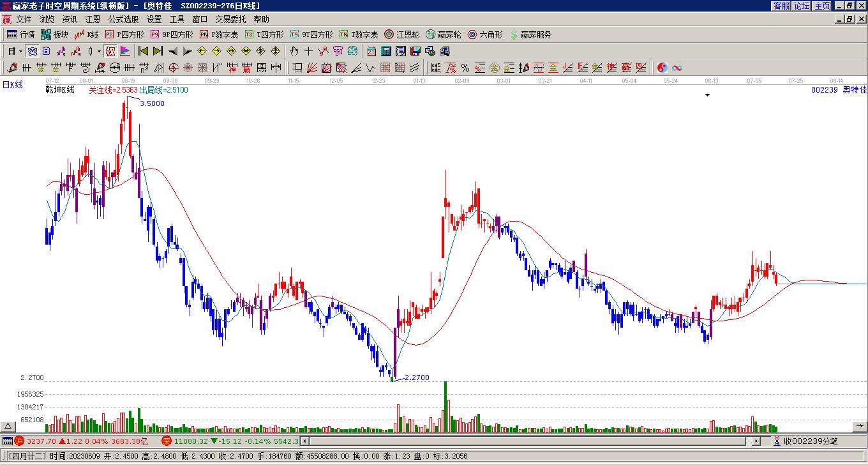Click the table grid icon in status bar

click(7, 441)
